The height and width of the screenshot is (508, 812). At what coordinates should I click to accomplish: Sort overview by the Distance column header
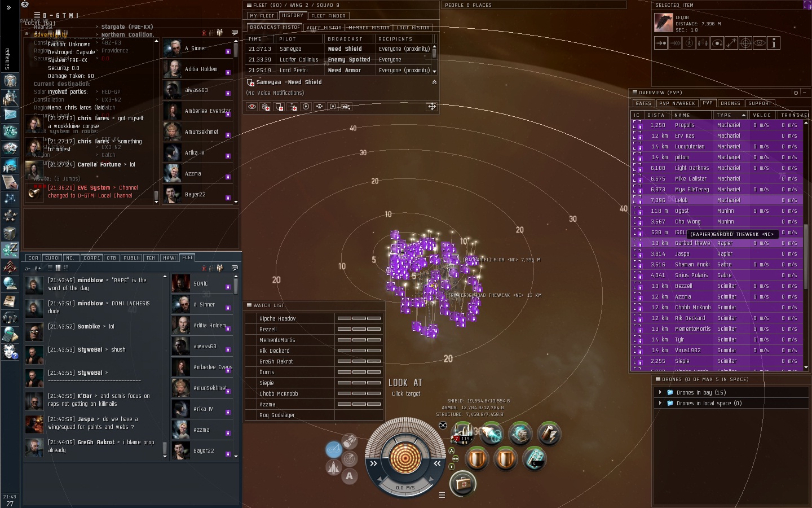tap(657, 115)
